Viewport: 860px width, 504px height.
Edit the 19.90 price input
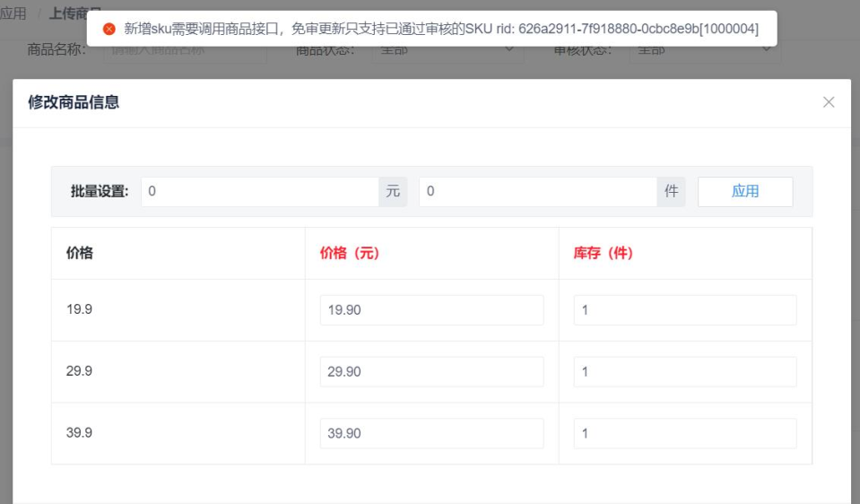click(x=431, y=310)
